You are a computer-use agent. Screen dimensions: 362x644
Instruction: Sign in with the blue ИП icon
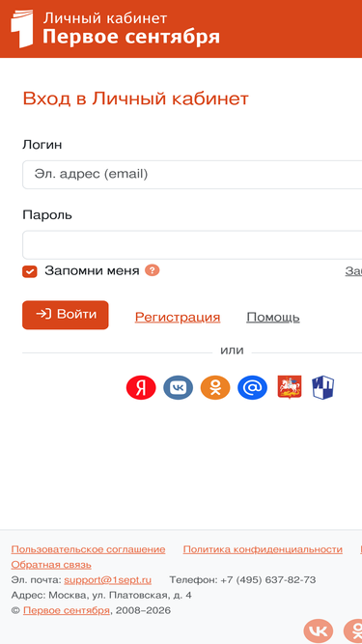[x=323, y=387]
